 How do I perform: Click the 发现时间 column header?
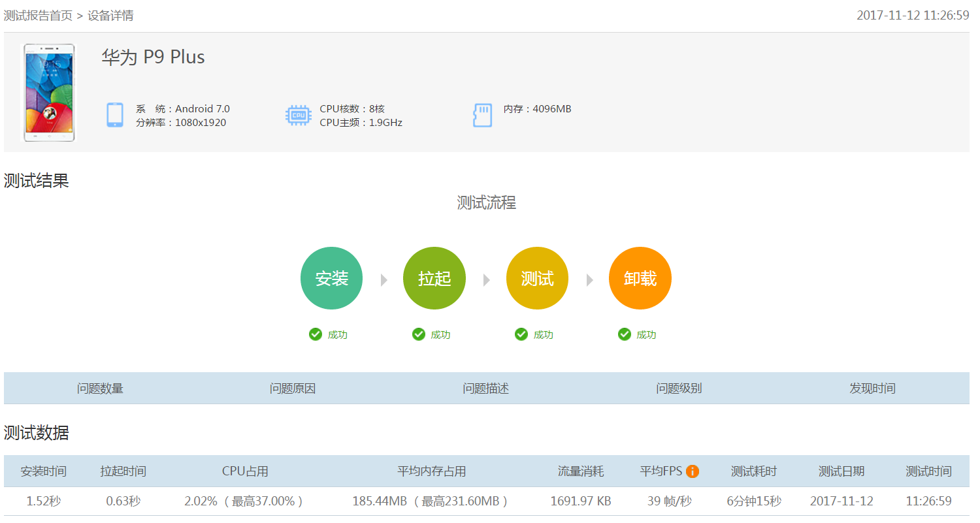click(x=872, y=388)
